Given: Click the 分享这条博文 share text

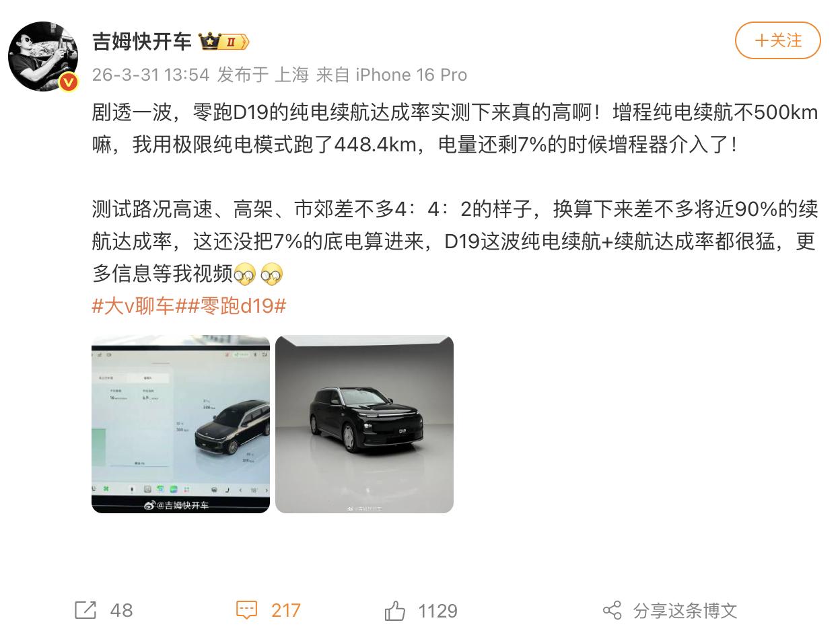Looking at the screenshot, I should click(x=685, y=611).
